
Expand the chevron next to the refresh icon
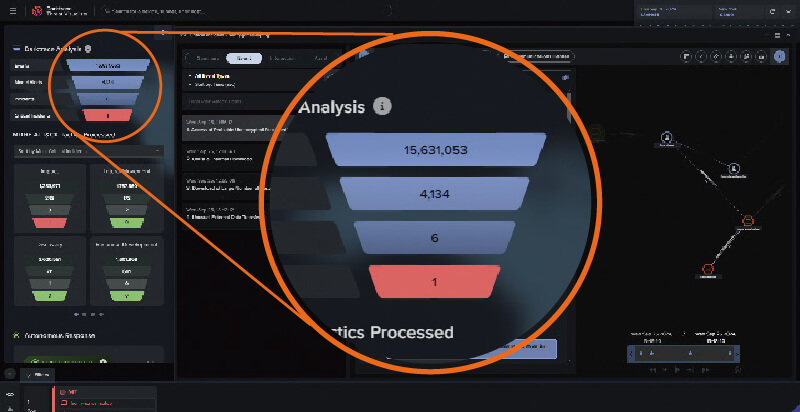point(786,11)
